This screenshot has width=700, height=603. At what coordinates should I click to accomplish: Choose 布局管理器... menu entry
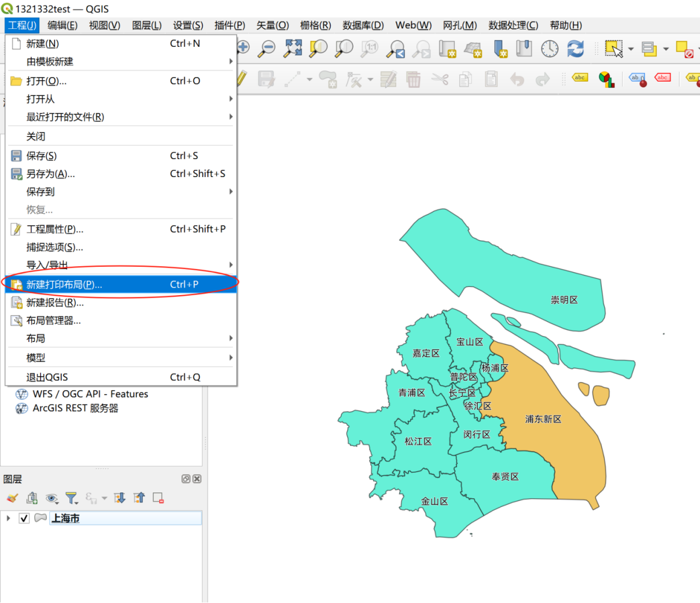pos(121,321)
